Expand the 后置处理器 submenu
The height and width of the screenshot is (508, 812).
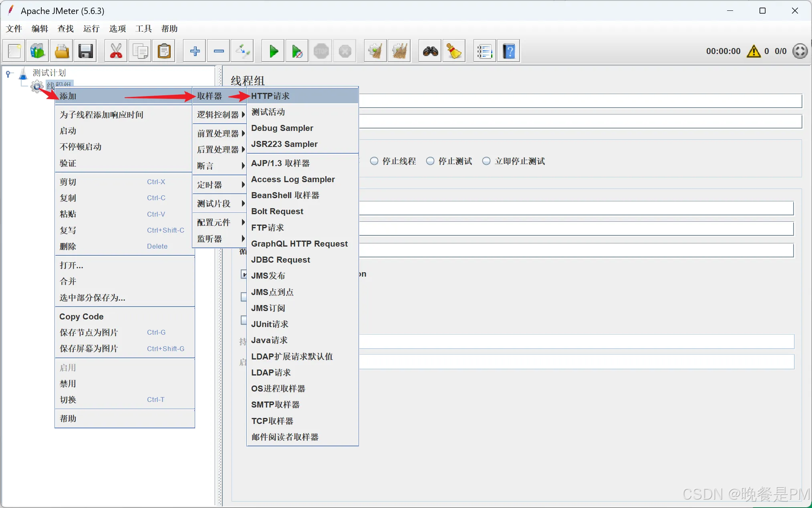(220, 149)
